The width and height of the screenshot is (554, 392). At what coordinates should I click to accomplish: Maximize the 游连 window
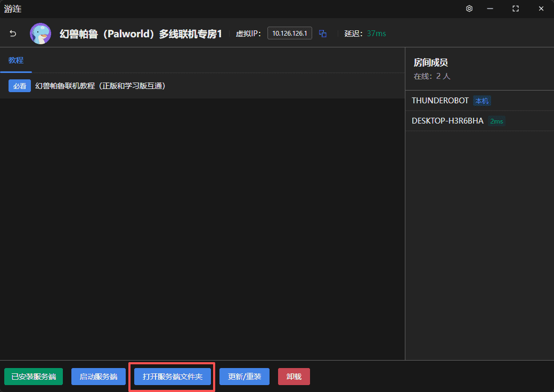tap(516, 9)
